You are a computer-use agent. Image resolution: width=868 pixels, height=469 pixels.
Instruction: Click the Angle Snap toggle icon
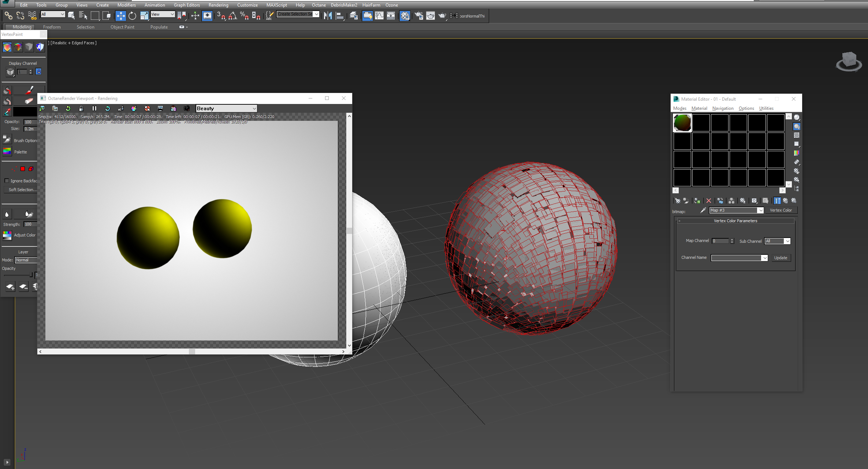(233, 16)
